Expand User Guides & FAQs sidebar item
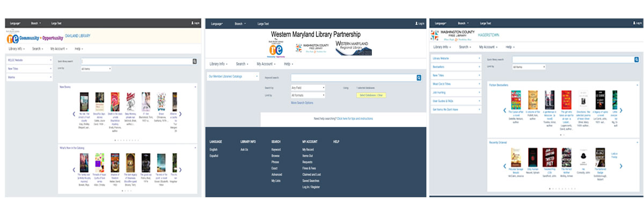Screen dimensions: 644x215 click(456, 101)
